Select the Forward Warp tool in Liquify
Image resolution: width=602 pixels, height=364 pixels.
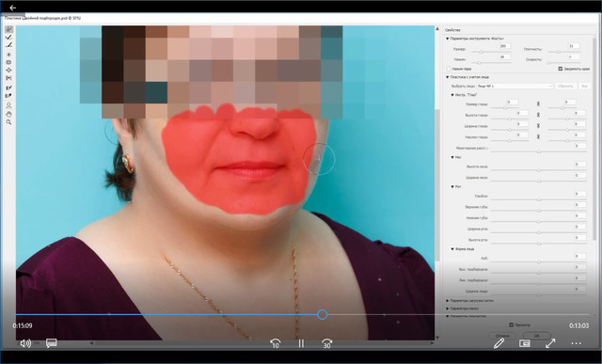click(x=8, y=29)
